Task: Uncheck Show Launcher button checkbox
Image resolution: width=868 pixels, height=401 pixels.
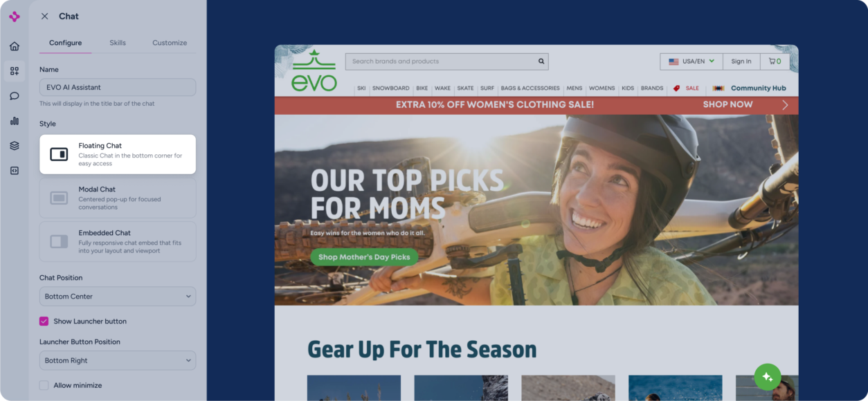Action: (x=44, y=321)
